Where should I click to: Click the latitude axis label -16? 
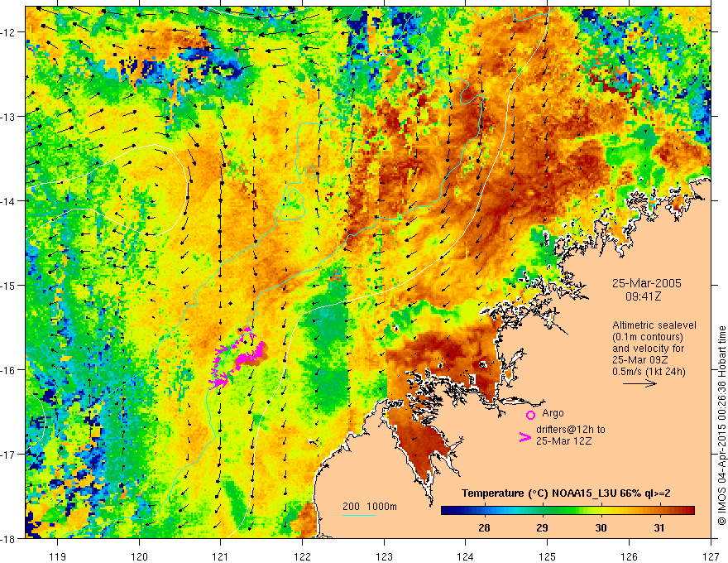coord(8,370)
